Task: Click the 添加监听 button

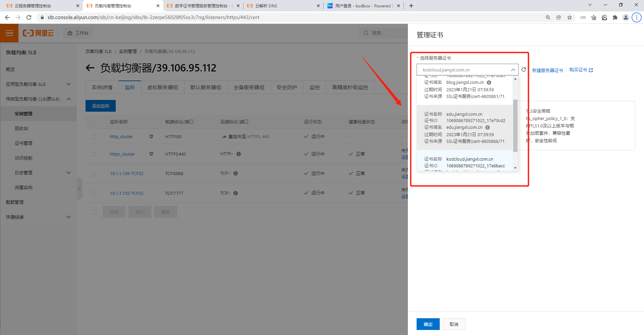Action: 101,106
